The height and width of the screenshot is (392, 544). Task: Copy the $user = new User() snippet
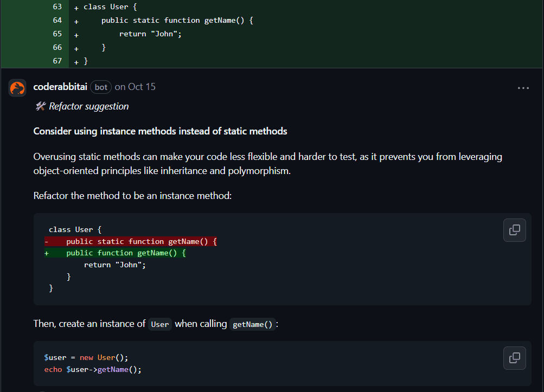click(x=514, y=358)
